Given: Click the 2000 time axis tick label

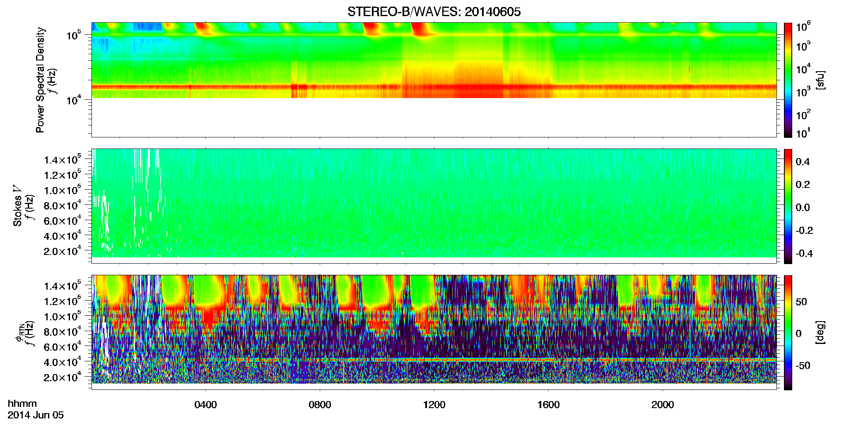Looking at the screenshot, I should [663, 405].
